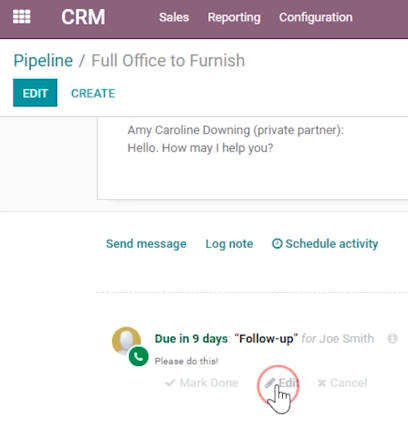Click the CRM app title
Screen dimensions: 408x427
tap(83, 17)
